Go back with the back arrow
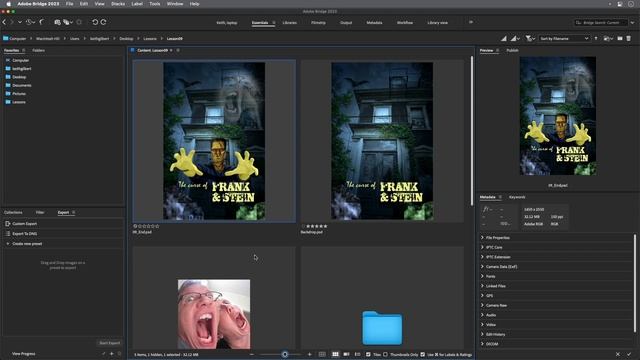Screen dimensions: 640x360 point(4,22)
